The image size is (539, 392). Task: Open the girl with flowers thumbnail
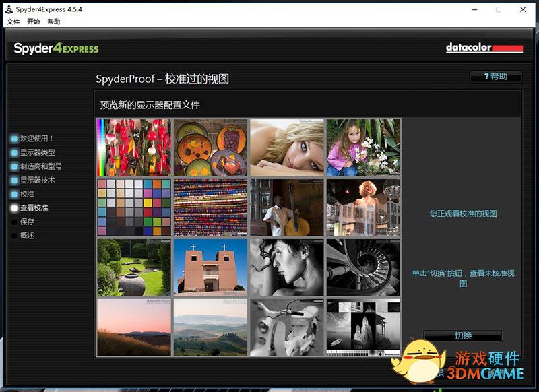[363, 148]
